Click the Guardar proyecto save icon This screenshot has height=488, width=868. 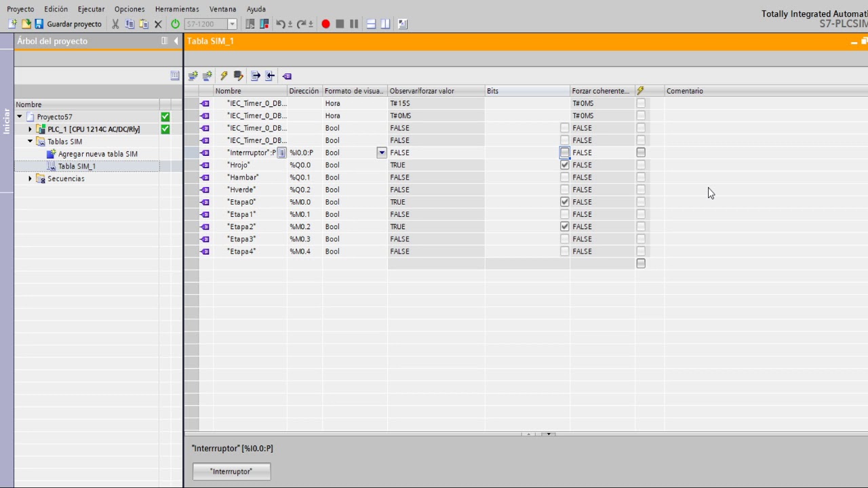pos(39,24)
